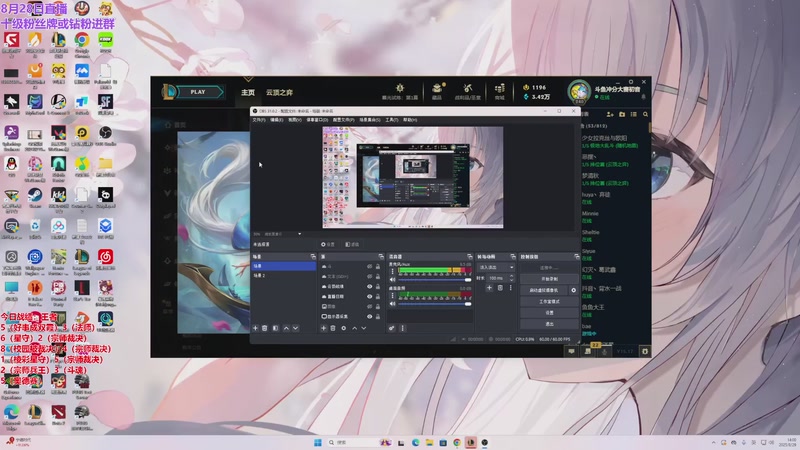Pop out the audio mixer dock using its header icon
Image resolution: width=800 pixels, height=450 pixels.
click(x=469, y=257)
